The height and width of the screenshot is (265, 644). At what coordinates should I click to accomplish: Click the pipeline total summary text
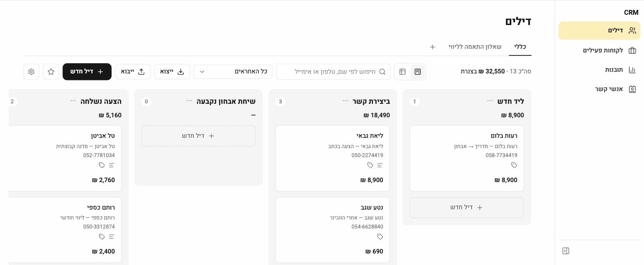point(496,71)
